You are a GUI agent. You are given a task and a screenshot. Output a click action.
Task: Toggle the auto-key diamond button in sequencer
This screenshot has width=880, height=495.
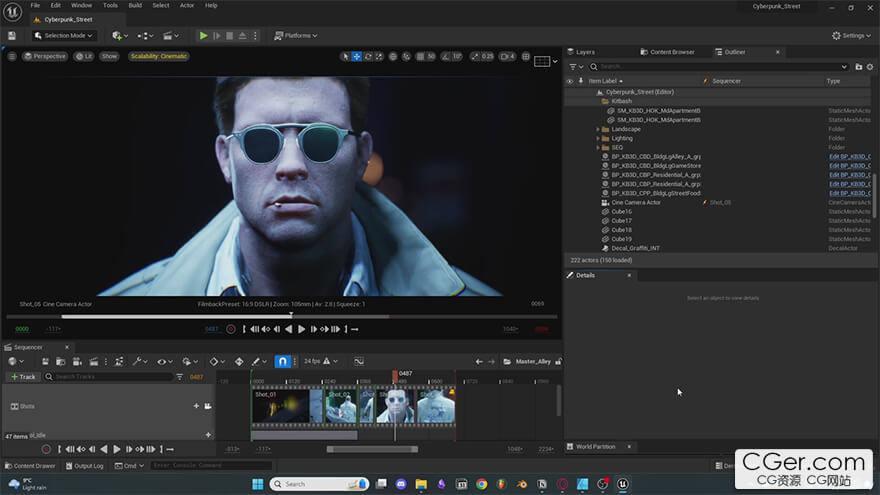(x=239, y=361)
